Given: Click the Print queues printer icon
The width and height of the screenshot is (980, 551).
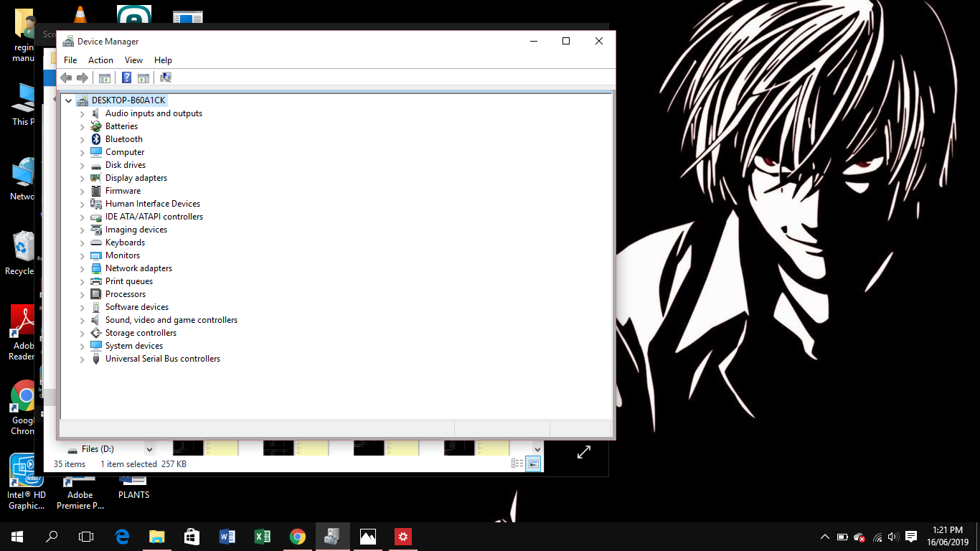Looking at the screenshot, I should click(x=96, y=281).
